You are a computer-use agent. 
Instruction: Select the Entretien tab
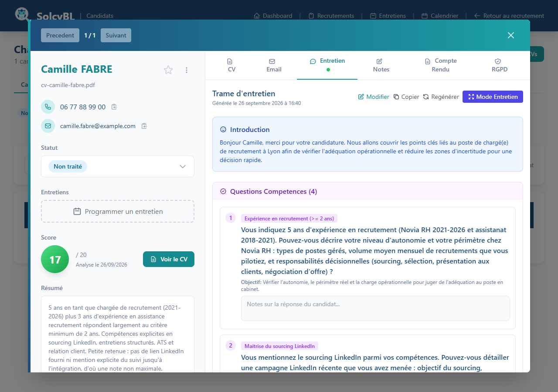(x=327, y=65)
